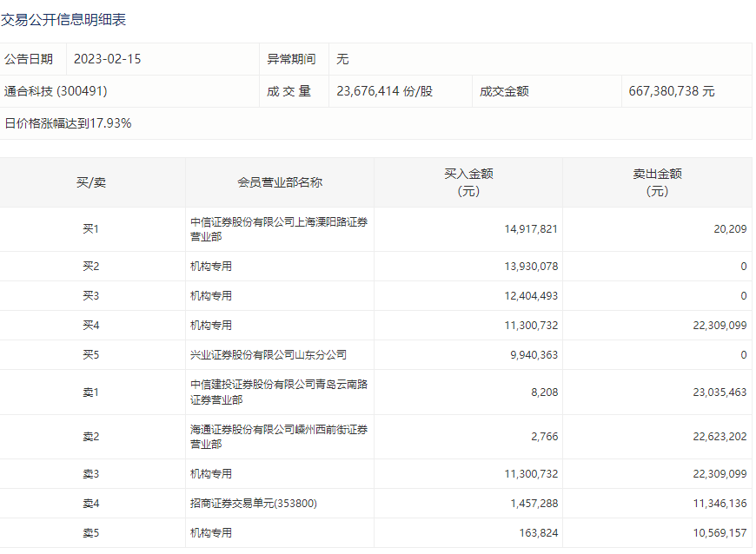Click the 买1 row label
Image resolution: width=756 pixels, height=554 pixels.
point(90,229)
